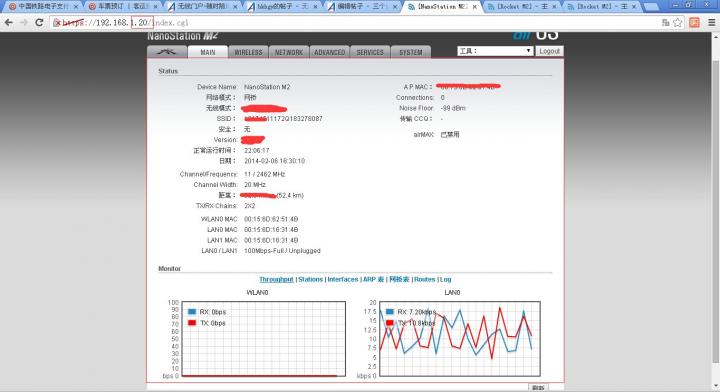
Task: Click the date value 2014-02-06 16:30:10
Action: pyautogui.click(x=274, y=161)
